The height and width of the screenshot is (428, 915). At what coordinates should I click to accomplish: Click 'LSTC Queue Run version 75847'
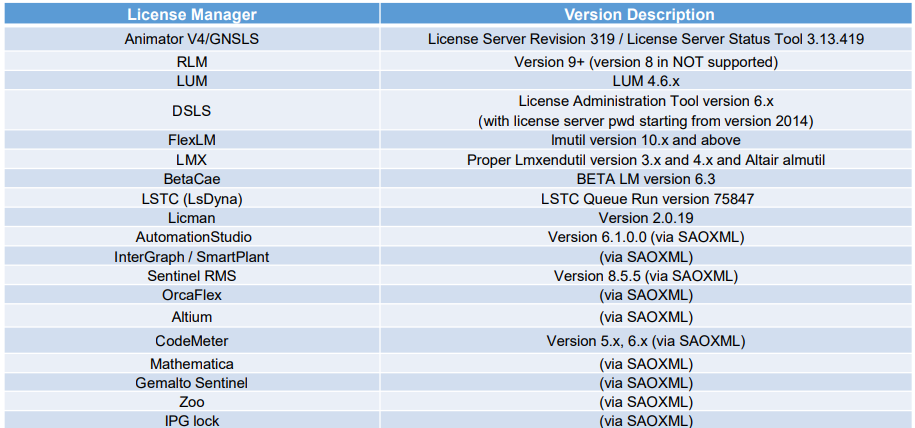point(647,199)
